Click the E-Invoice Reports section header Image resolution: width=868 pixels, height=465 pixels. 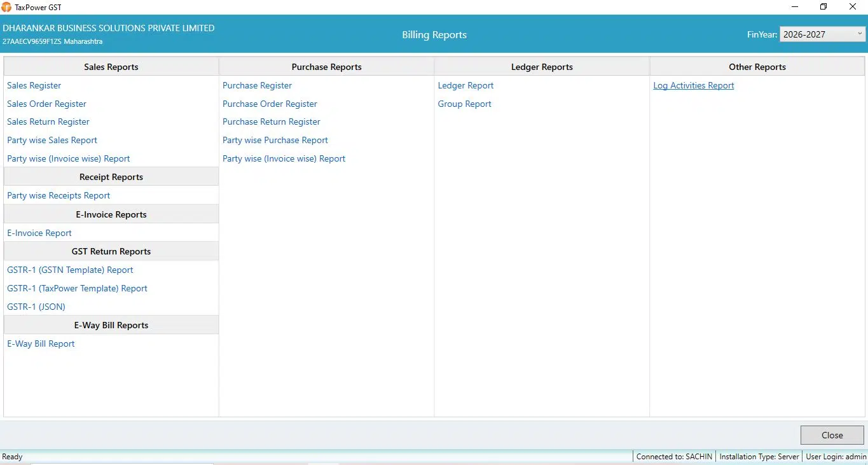(111, 214)
